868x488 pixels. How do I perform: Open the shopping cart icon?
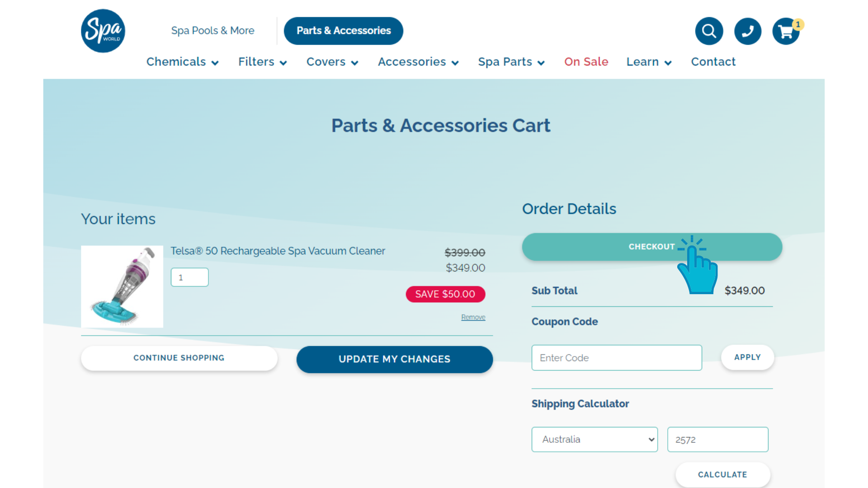pos(786,31)
